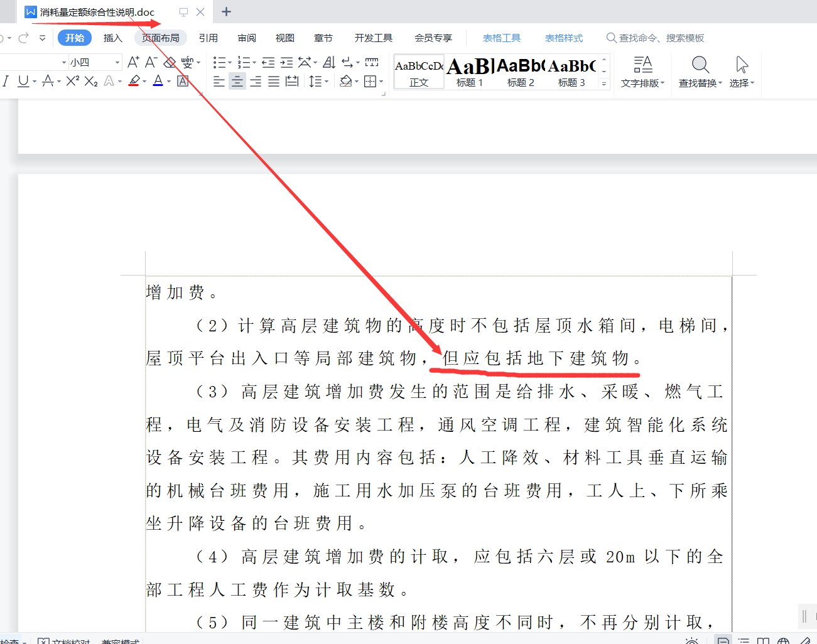Viewport: 817px width, 644px height.
Task: Click the tab stops ruler icon
Action: click(x=372, y=62)
